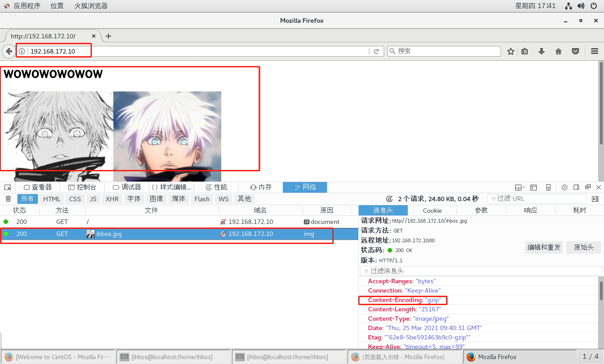604x364 pixels.
Task: Bookmark this page with the star icon
Action: pos(511,51)
